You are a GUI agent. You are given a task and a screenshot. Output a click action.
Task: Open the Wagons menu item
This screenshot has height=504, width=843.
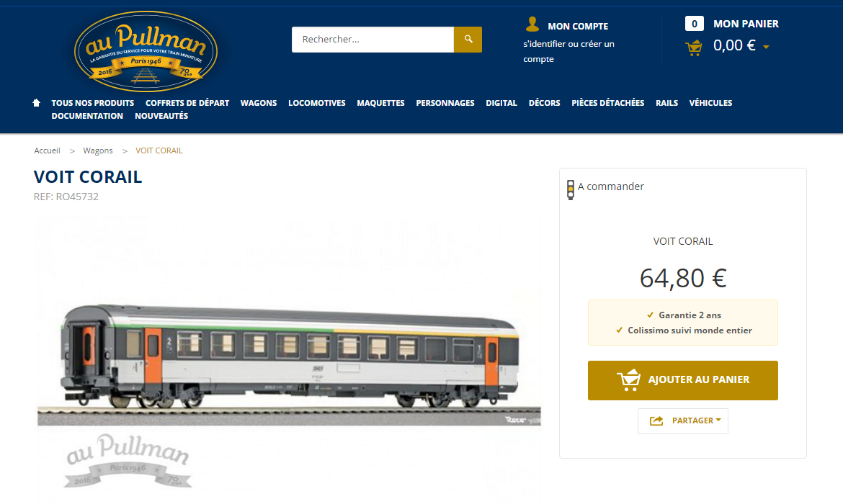tap(259, 103)
